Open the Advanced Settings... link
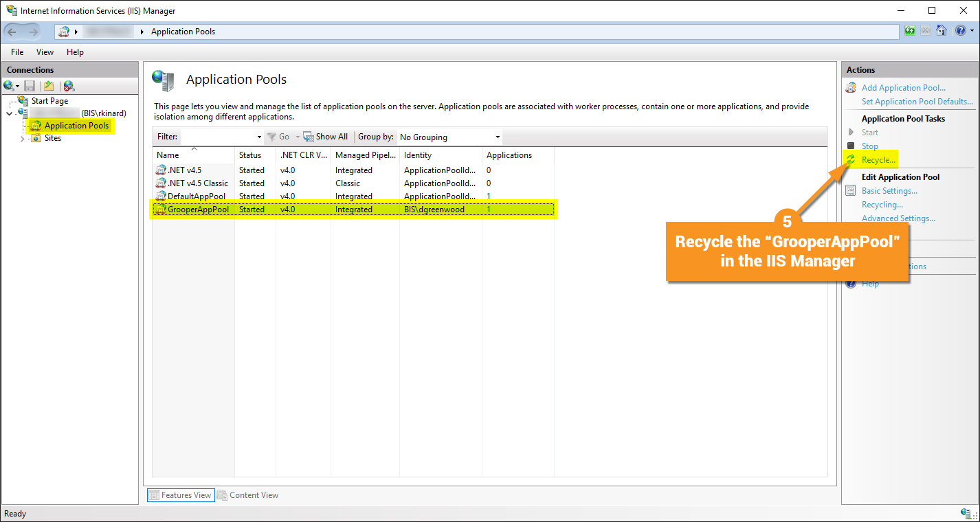The image size is (980, 522). [898, 218]
